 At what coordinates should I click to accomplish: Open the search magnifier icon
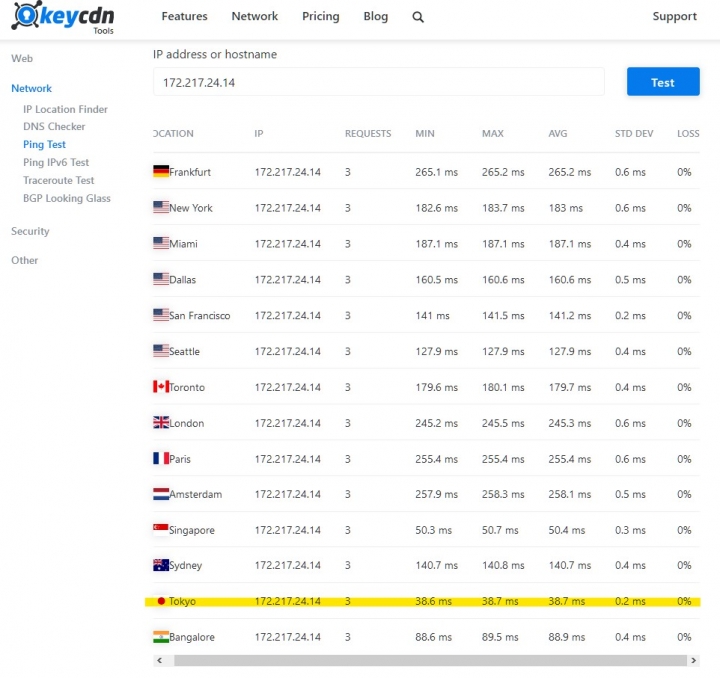click(x=417, y=17)
